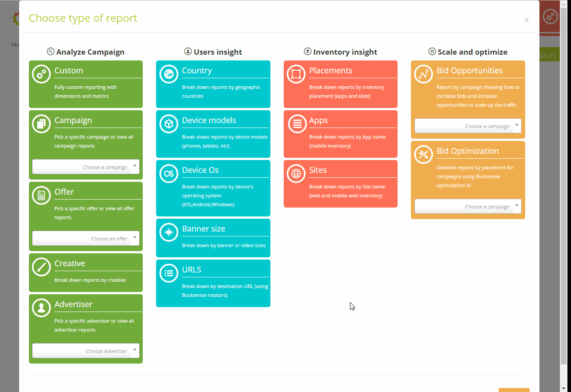Open the Choose Advertiser dropdown

pyautogui.click(x=86, y=351)
